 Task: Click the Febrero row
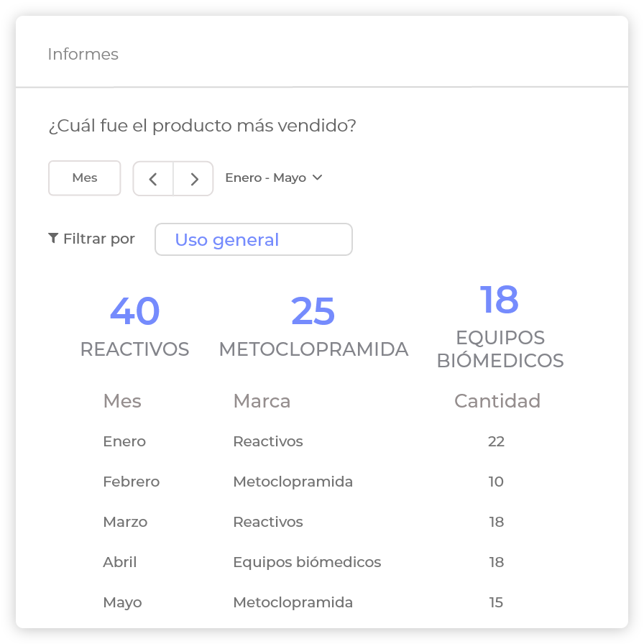(131, 482)
